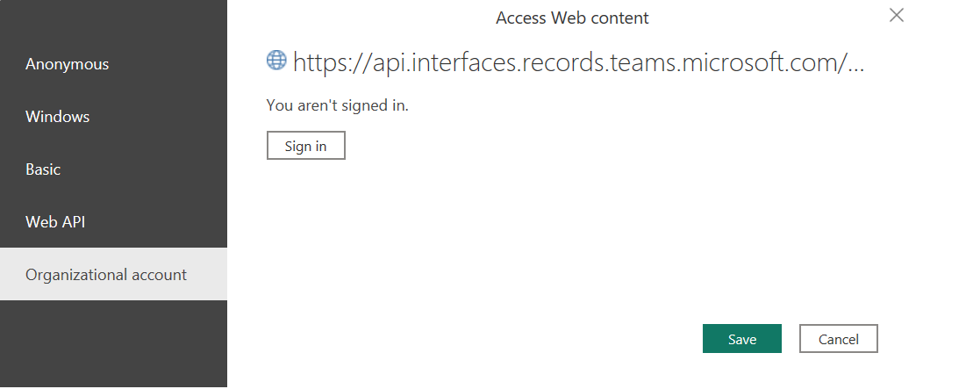
Task: Click the globe icon beside the URL
Action: [276, 61]
